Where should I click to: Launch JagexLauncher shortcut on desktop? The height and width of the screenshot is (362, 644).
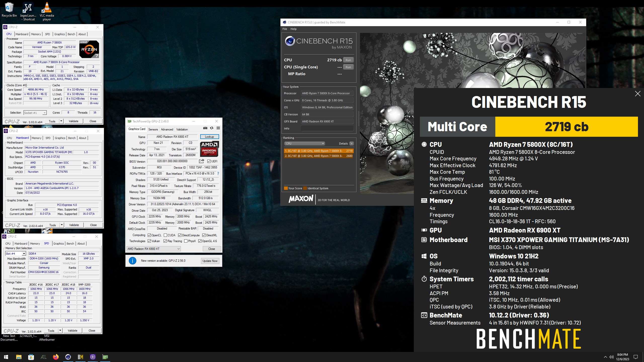[28, 11]
